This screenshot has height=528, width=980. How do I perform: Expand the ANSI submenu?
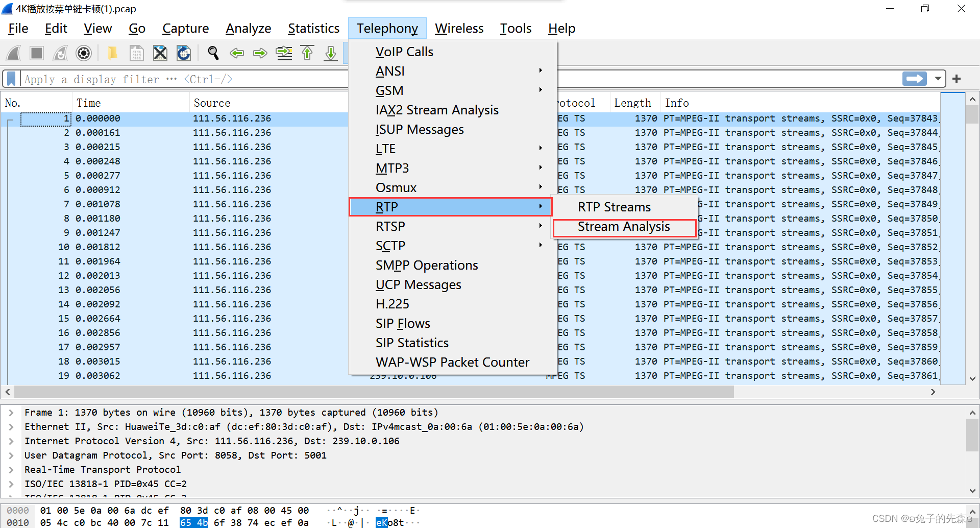pyautogui.click(x=453, y=71)
